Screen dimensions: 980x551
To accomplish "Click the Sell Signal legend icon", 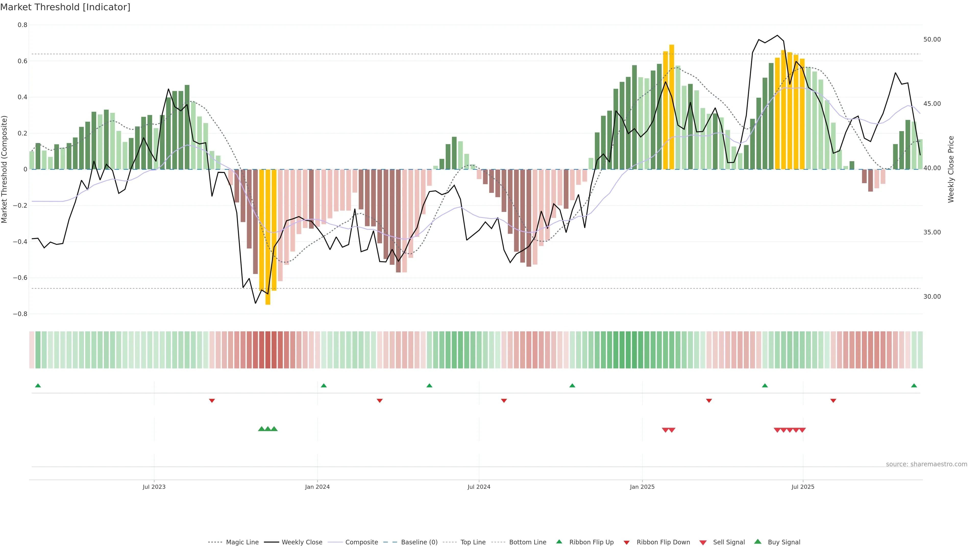I will coord(703,543).
